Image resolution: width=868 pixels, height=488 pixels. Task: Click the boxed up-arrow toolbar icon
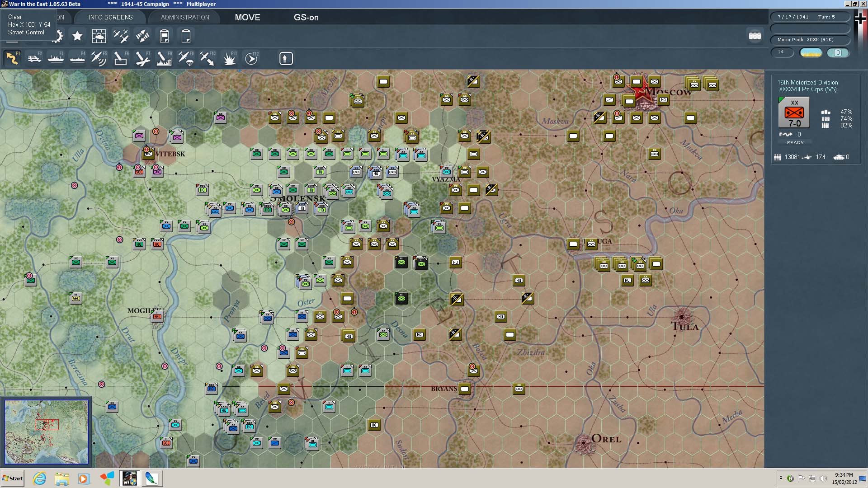(x=286, y=58)
